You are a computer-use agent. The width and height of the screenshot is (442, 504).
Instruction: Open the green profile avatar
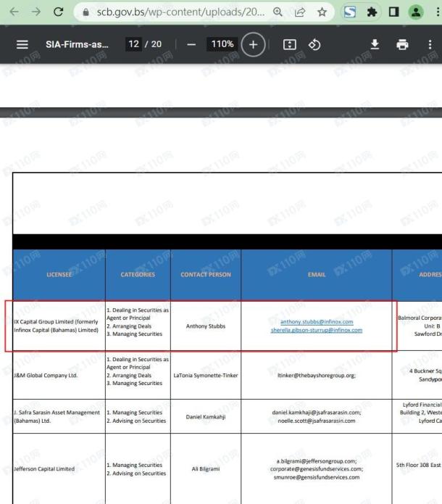416,12
